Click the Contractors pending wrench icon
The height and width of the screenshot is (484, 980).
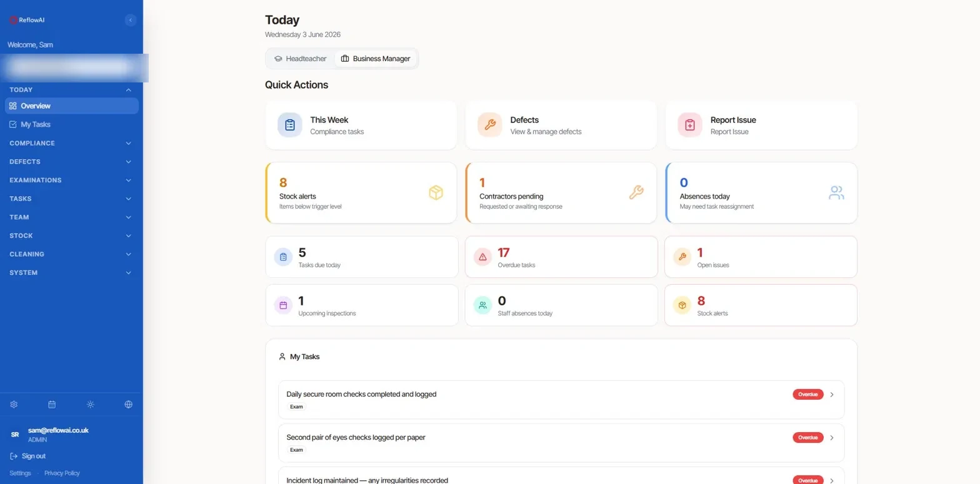tap(636, 193)
